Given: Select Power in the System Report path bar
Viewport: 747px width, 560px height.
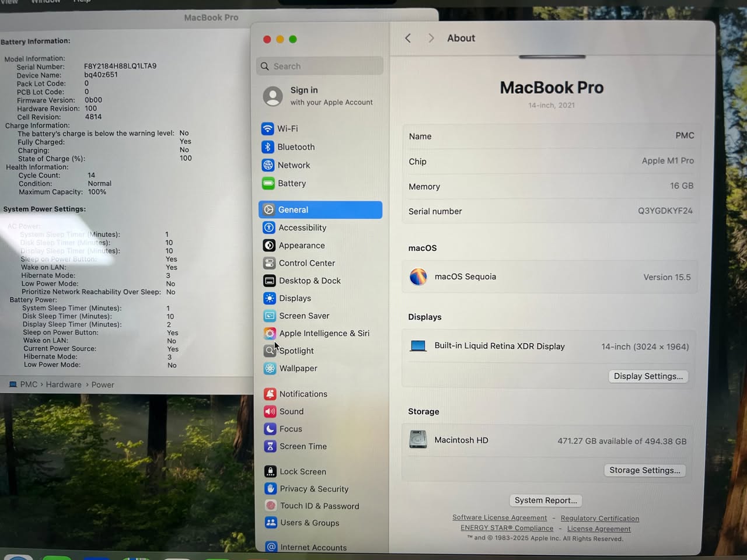Looking at the screenshot, I should [x=103, y=384].
